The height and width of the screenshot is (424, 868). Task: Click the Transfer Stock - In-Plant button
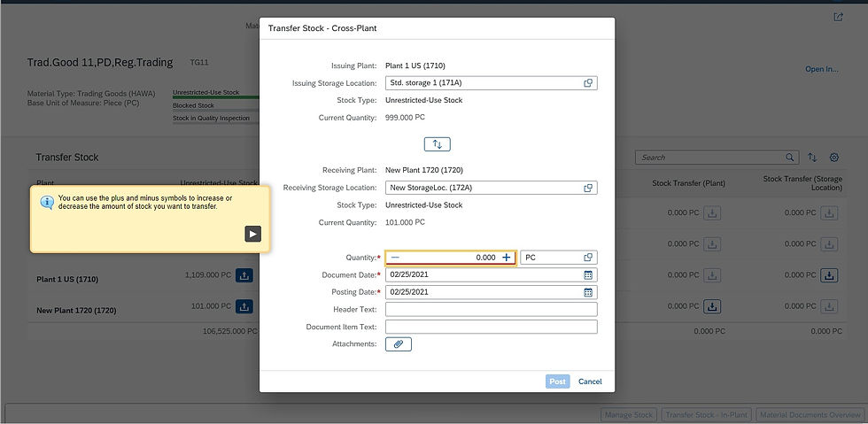(x=706, y=414)
